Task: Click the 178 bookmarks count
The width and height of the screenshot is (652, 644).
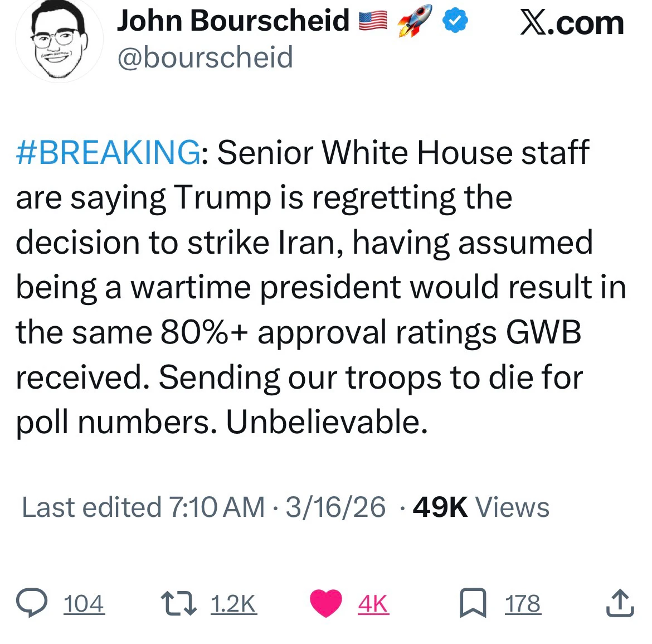Action: tap(523, 604)
